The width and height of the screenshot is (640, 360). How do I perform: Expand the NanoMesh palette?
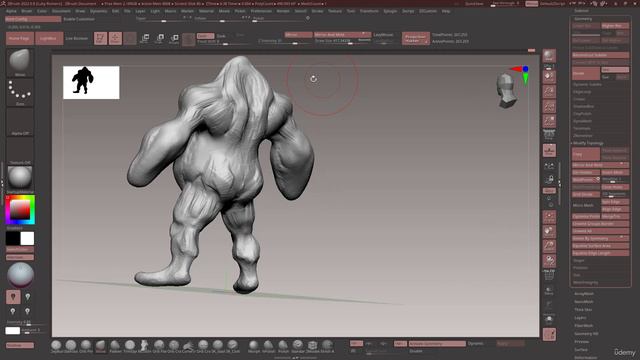click(584, 302)
